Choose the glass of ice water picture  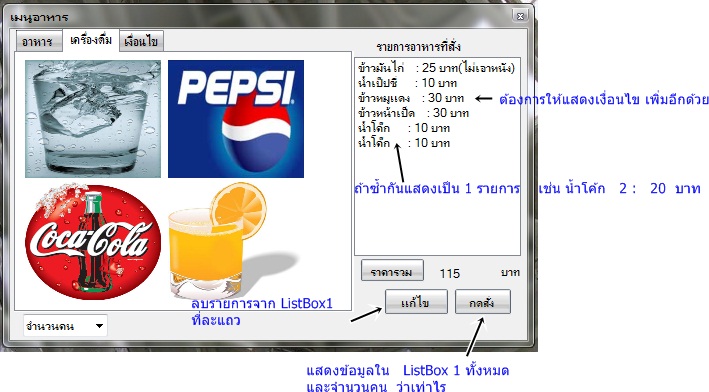pyautogui.click(x=93, y=119)
